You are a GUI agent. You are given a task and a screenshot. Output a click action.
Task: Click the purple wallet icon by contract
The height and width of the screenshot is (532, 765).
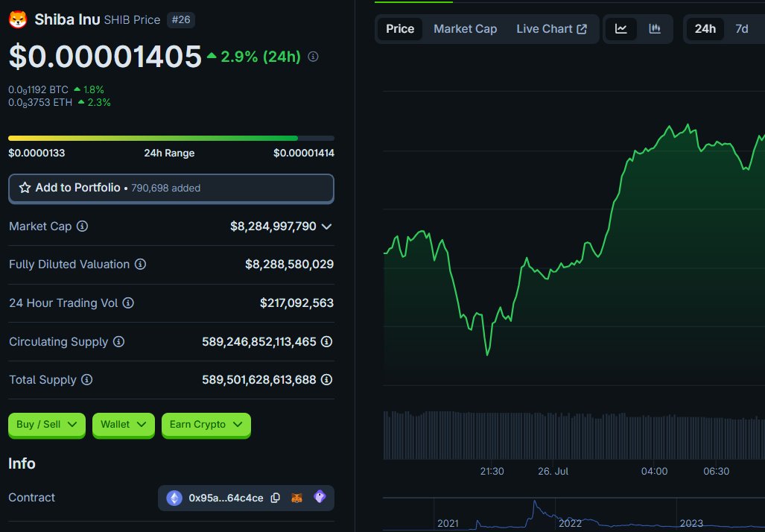click(x=320, y=497)
